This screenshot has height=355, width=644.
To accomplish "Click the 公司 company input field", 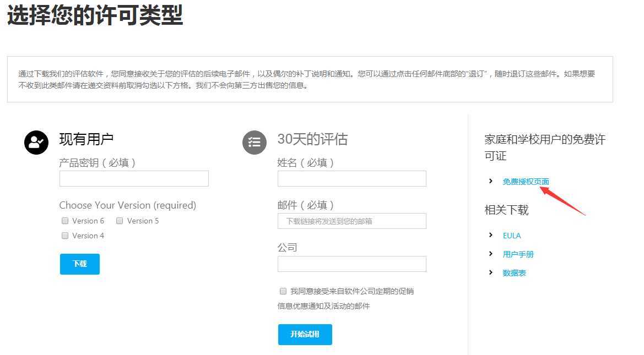I will (x=351, y=264).
